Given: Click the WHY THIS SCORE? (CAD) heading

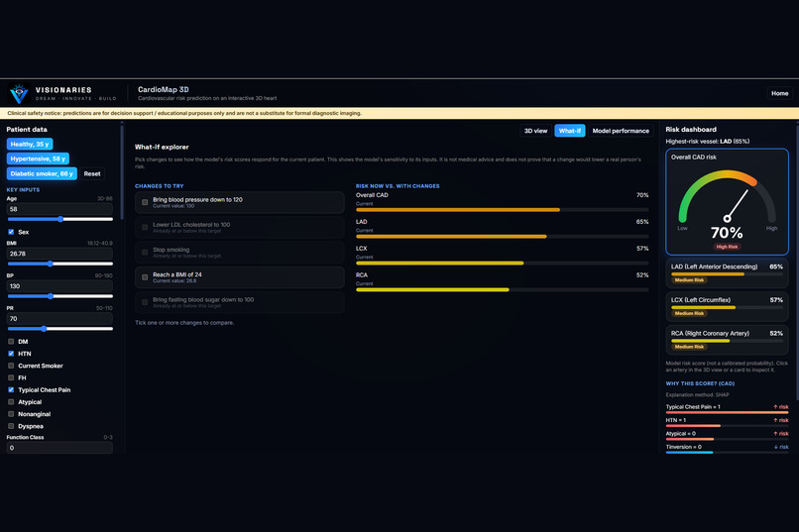Looking at the screenshot, I should click(700, 383).
